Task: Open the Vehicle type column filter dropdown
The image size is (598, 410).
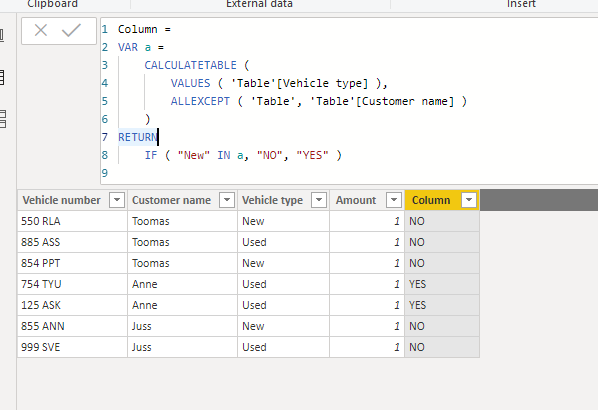Action: click(x=319, y=200)
